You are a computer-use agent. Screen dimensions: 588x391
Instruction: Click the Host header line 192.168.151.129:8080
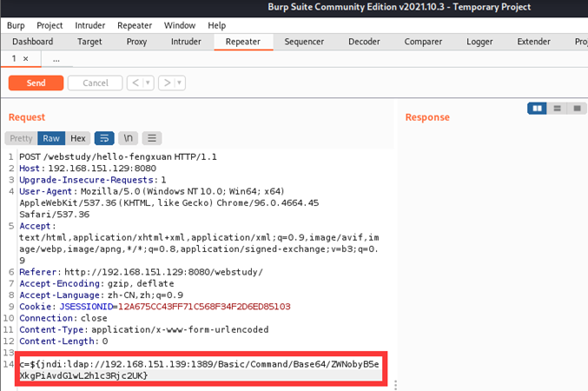[x=88, y=168]
